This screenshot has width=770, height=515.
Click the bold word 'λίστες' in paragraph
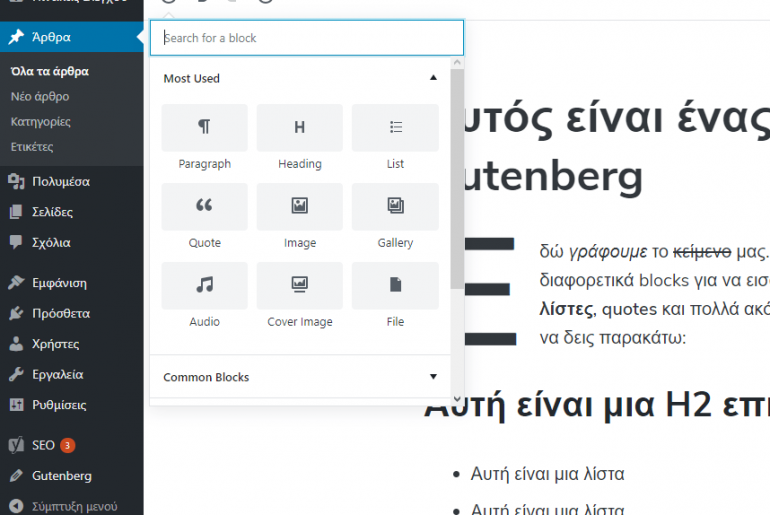566,309
